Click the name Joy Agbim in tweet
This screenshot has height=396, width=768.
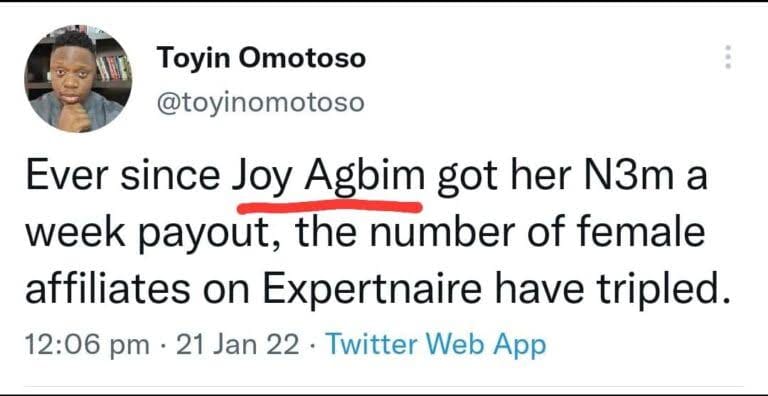coord(328,178)
